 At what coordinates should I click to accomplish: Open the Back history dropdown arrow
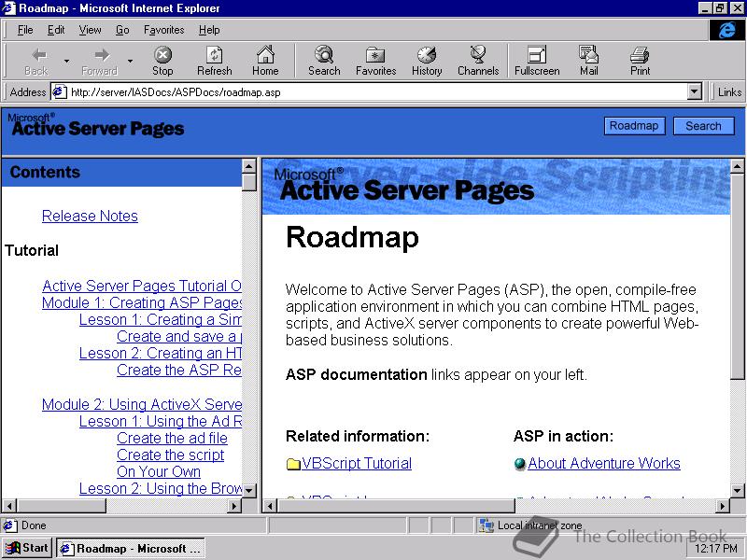click(x=66, y=61)
